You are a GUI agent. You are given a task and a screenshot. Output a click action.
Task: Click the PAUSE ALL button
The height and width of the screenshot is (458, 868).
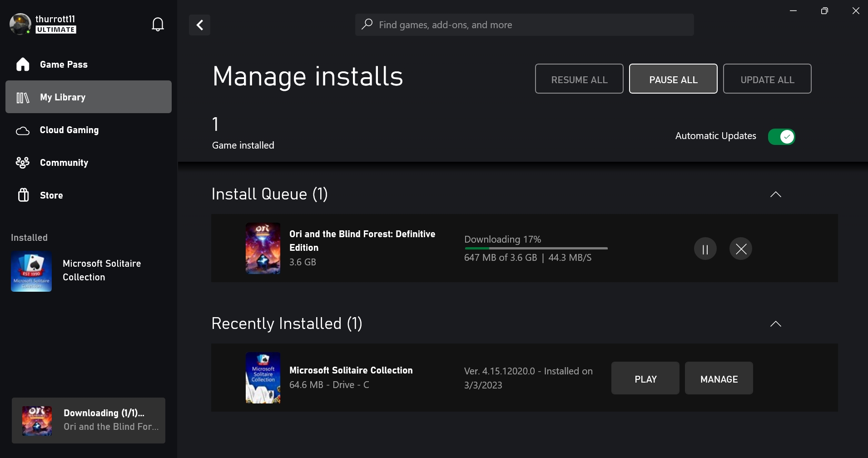coord(673,79)
